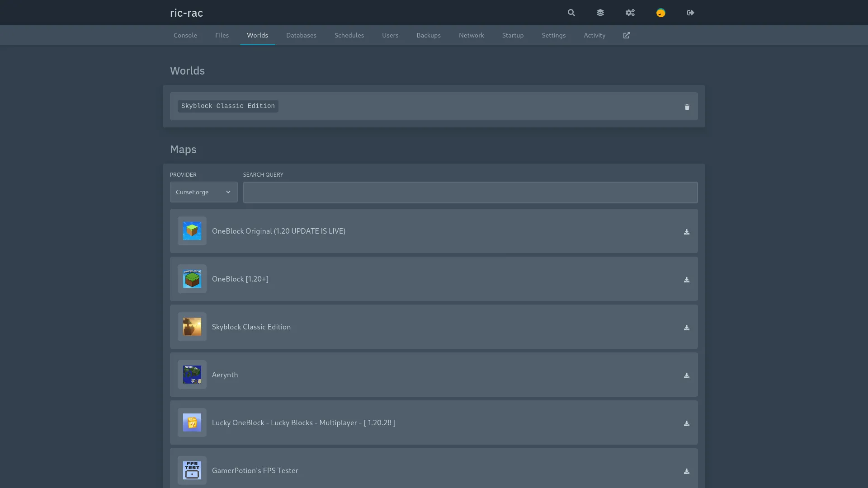Download OneBlock Original map
The image size is (868, 488).
[686, 232]
